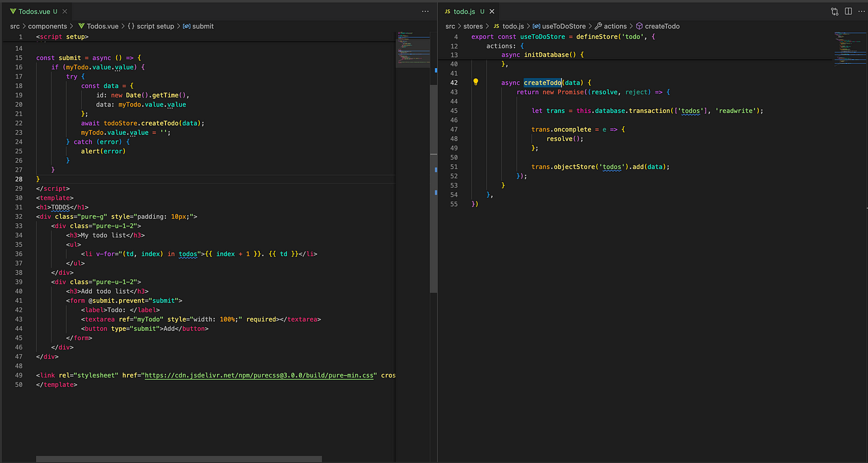Click the purecss CDN stylesheet link
The width and height of the screenshot is (868, 463).
[260, 376]
